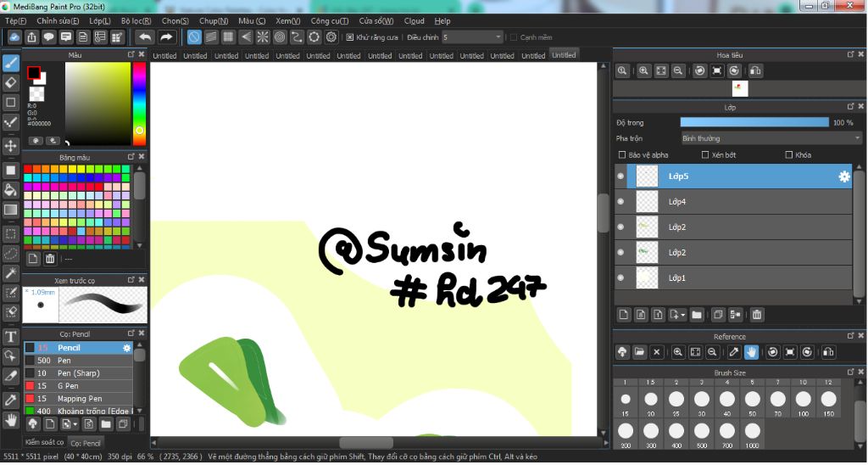Select the Gradient tool

pos(10,210)
